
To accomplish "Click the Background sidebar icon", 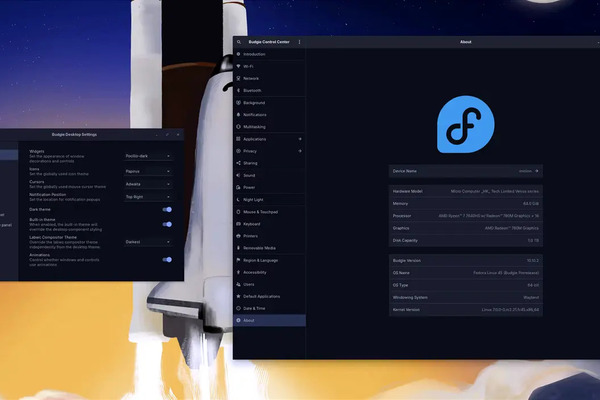I will (x=238, y=103).
